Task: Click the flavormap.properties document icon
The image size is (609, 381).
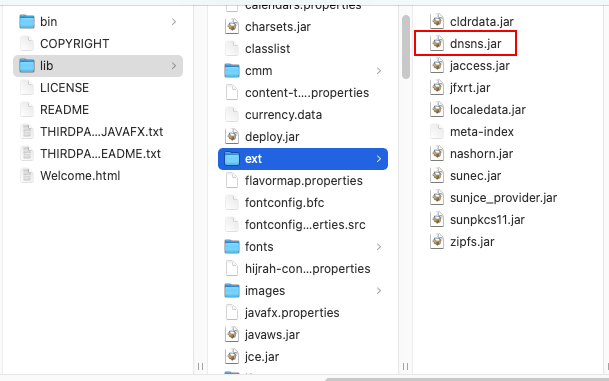Action: [x=232, y=181]
